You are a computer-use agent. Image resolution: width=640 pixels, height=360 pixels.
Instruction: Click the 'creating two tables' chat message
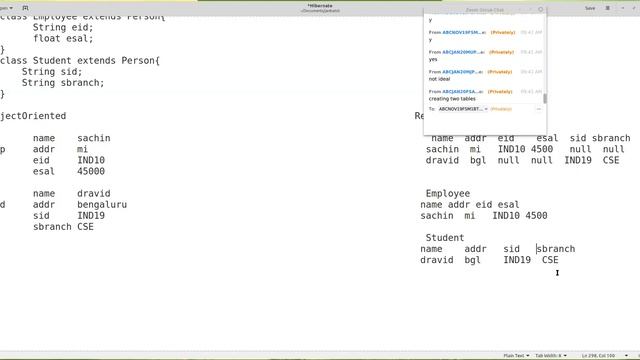[452, 99]
